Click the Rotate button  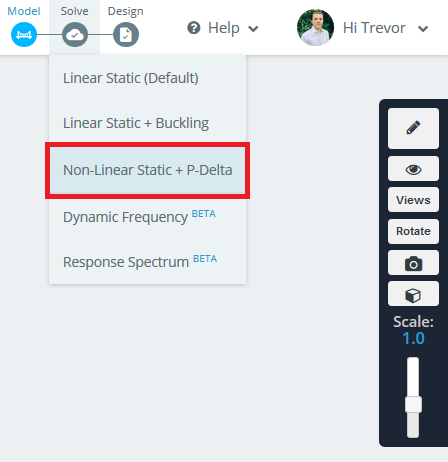413,231
